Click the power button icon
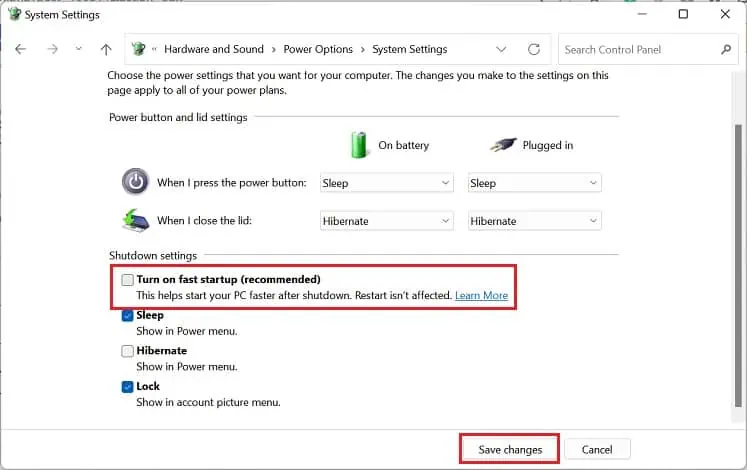747x470 pixels. coord(135,182)
